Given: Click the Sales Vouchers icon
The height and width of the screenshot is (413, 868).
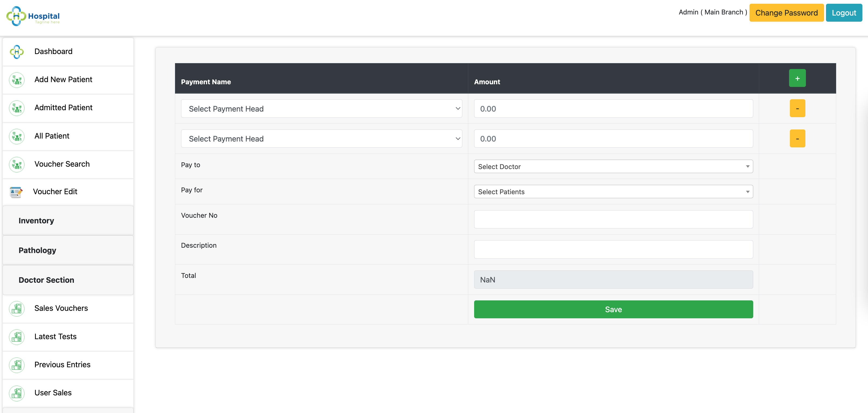Looking at the screenshot, I should [x=17, y=309].
